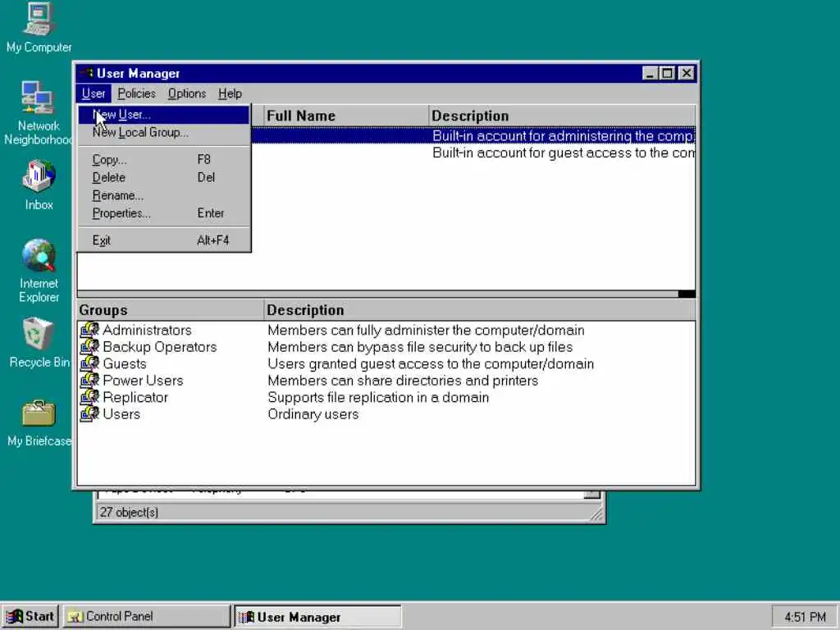The height and width of the screenshot is (630, 840).
Task: Close the User Manager window
Action: [x=687, y=73]
